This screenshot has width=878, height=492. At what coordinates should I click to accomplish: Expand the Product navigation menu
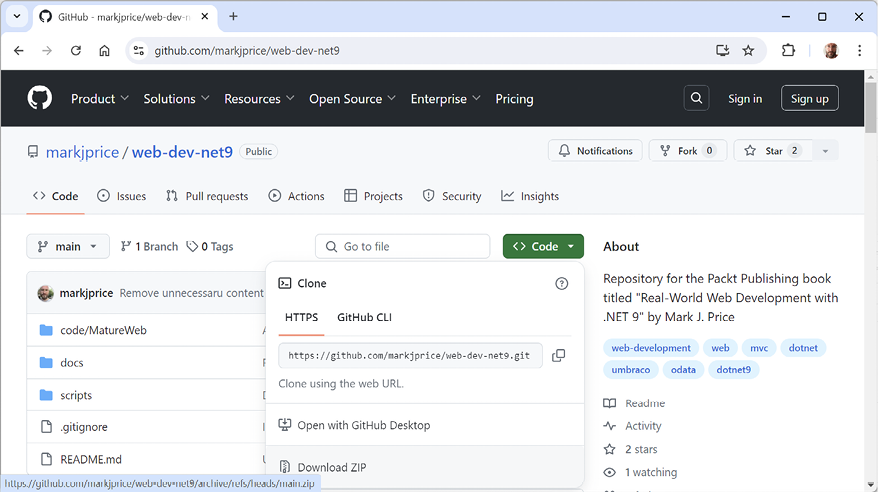[x=100, y=99]
